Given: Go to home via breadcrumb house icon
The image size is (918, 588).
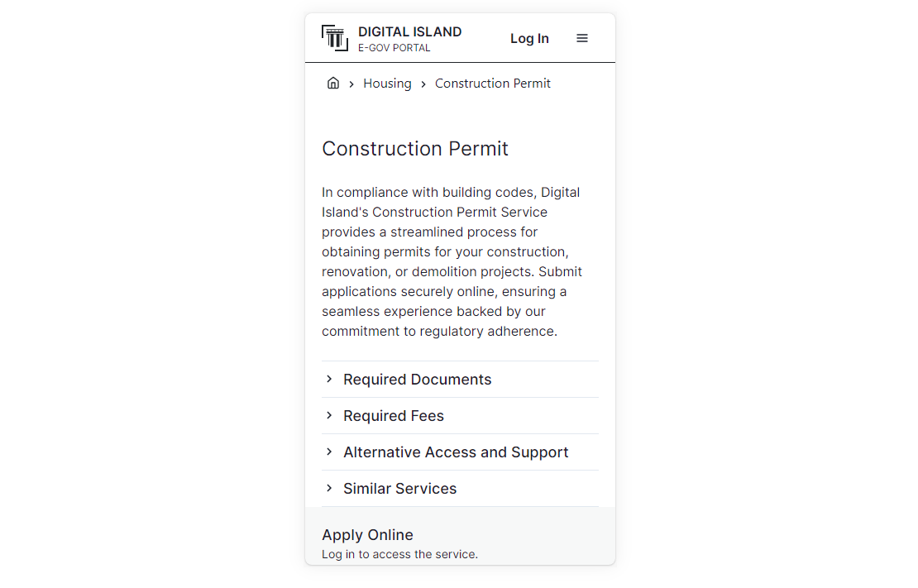Looking at the screenshot, I should 333,83.
